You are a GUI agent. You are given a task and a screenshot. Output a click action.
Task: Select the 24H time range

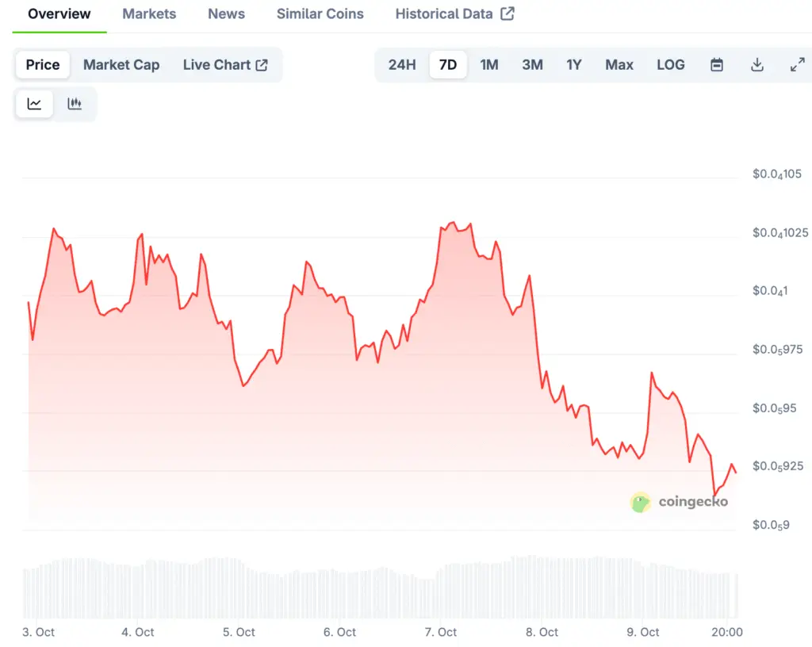tap(402, 65)
